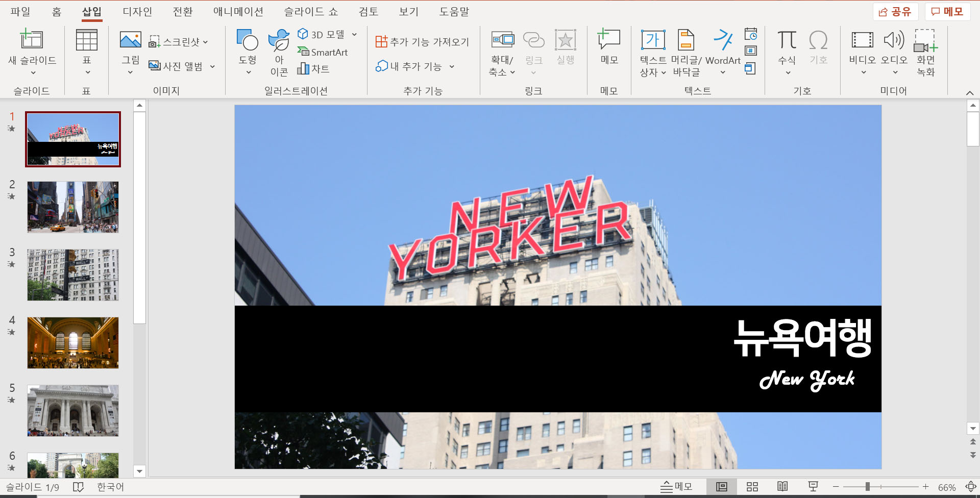
Task: Collapse the ribbon with chevron
Action: point(970,92)
